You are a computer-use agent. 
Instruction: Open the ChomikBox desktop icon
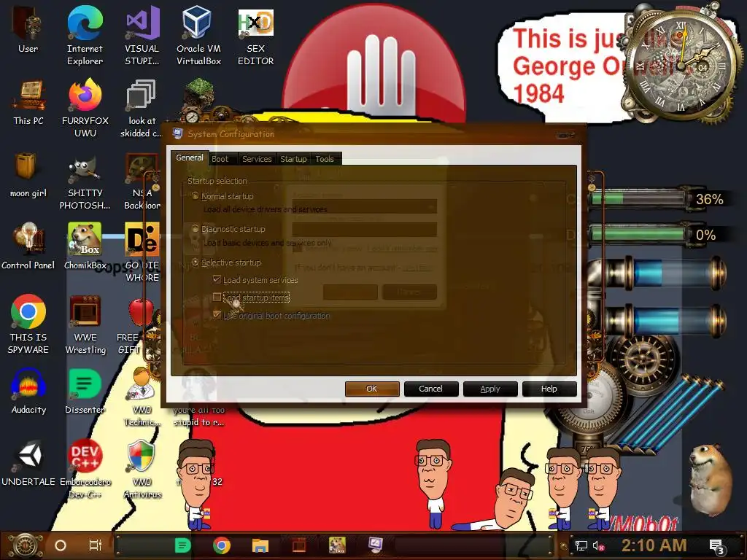(85, 246)
